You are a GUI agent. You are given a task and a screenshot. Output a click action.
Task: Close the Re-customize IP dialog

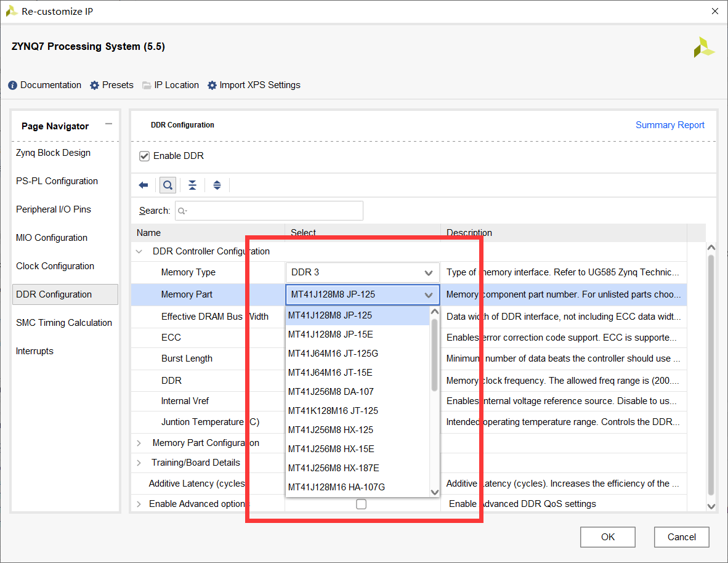[x=715, y=11]
